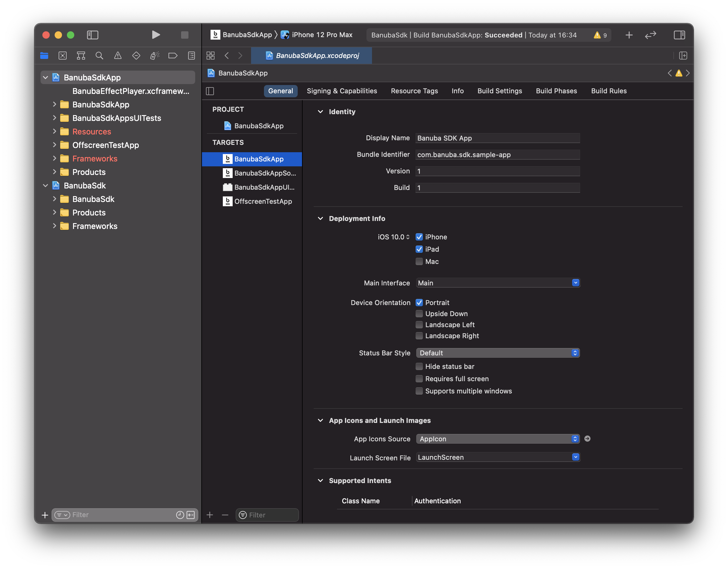Image resolution: width=728 pixels, height=569 pixels.
Task: Add an editor on the right
Action: tap(683, 56)
